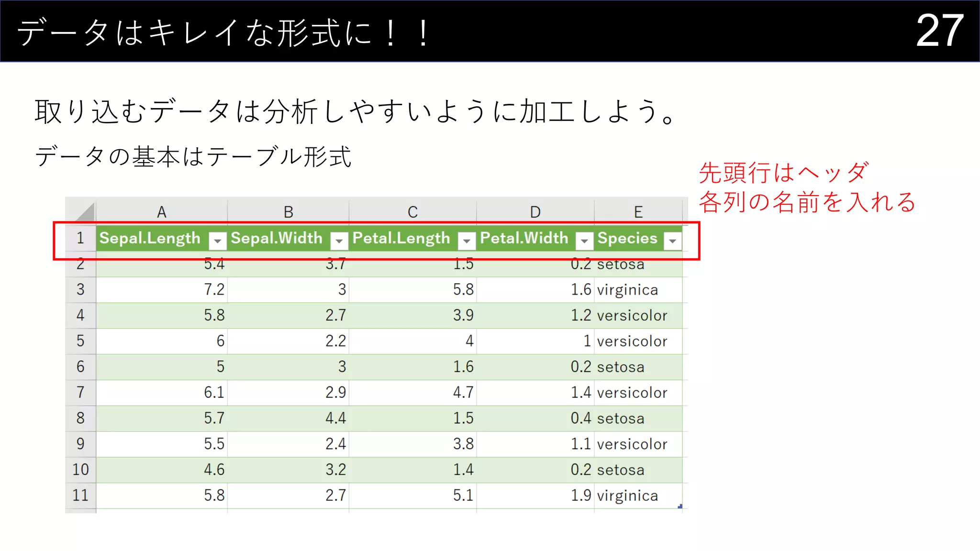Click slide number 27
The image size is (980, 551).
pyautogui.click(x=939, y=31)
